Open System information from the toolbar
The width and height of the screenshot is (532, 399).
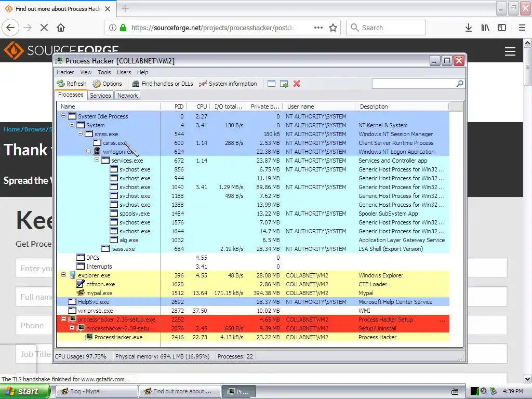point(228,84)
